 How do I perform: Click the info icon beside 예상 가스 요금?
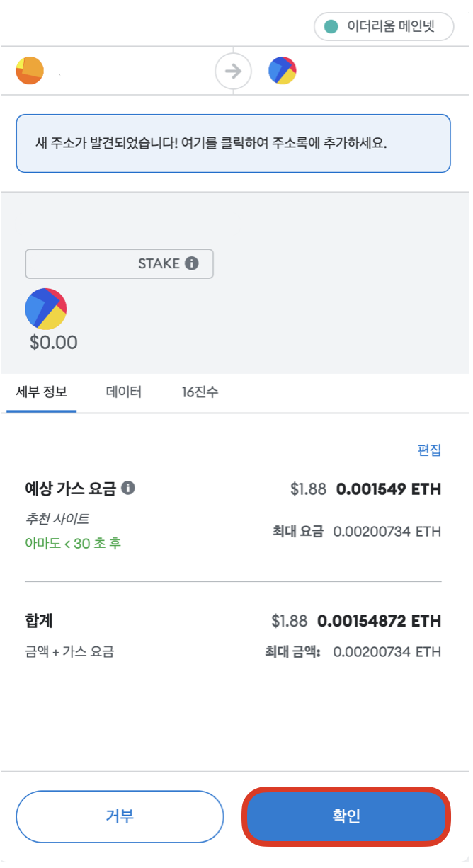click(128, 488)
